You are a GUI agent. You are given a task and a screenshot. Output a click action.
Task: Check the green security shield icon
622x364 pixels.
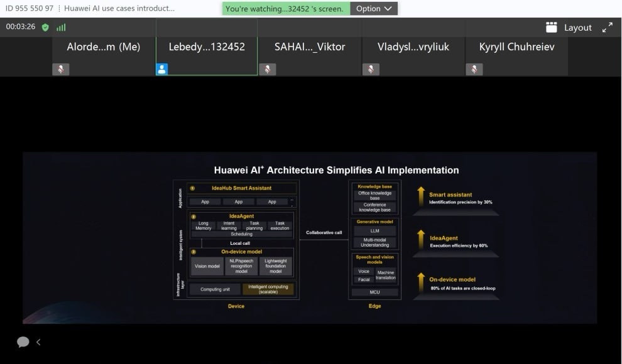click(45, 28)
